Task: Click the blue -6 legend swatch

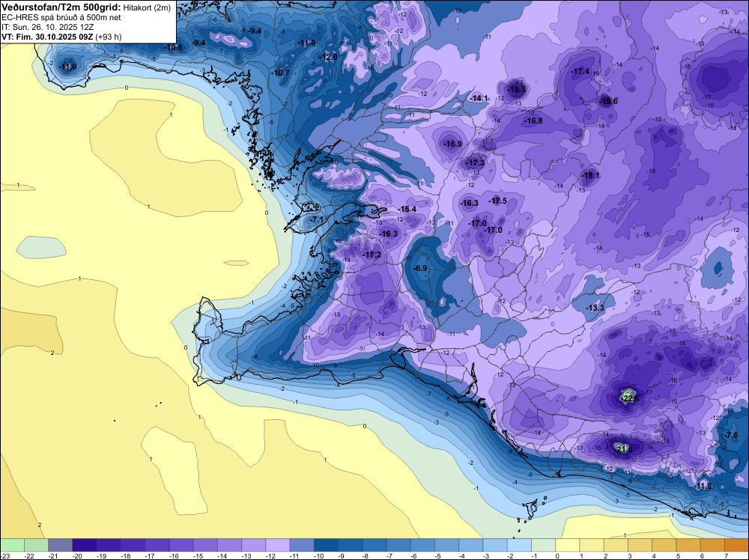Action: pos(422,545)
